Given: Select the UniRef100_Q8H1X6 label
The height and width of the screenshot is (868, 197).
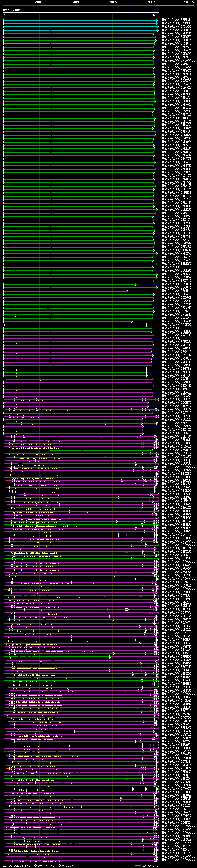Looking at the screenshot, I should 177,121.
